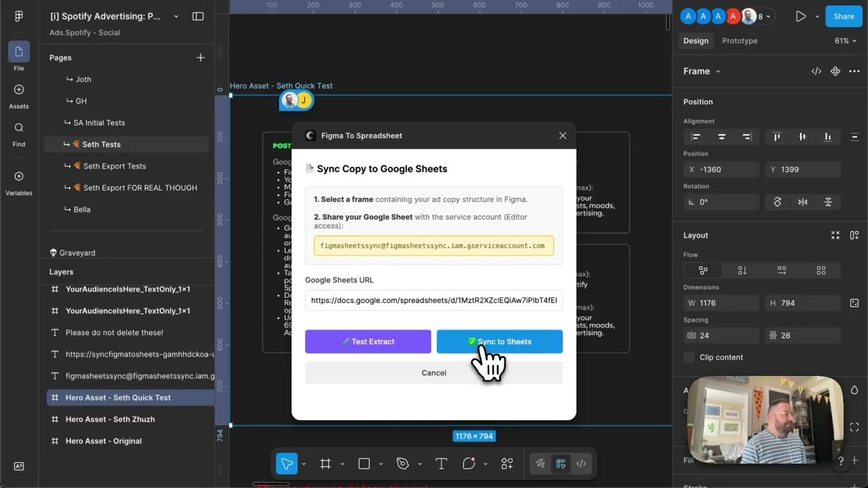Switch to Design mode toggle in toolbar
The image size is (868, 488).
click(x=561, y=464)
